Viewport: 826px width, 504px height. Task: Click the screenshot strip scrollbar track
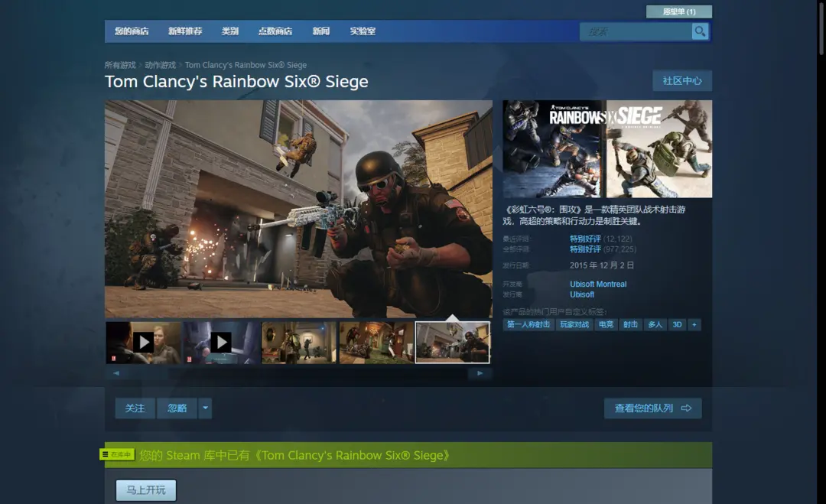[x=298, y=373]
